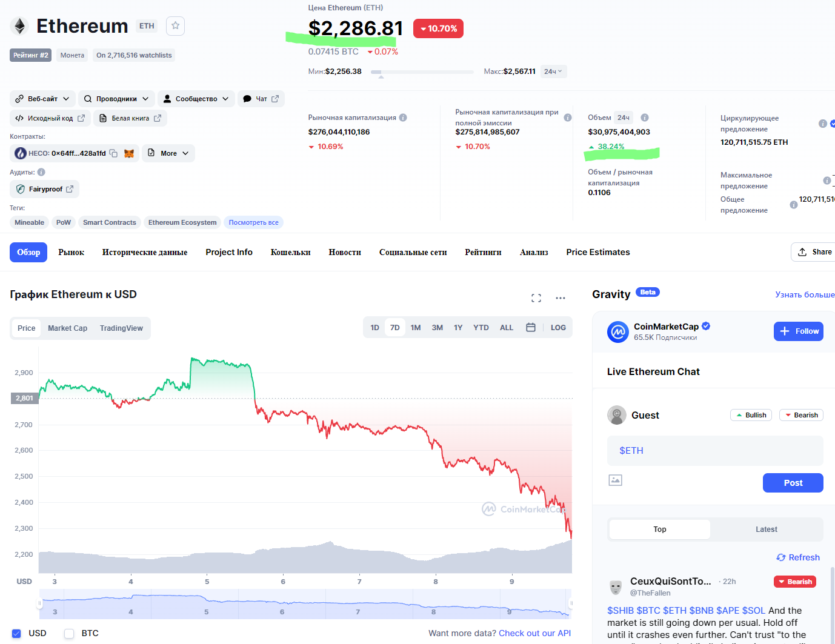Toggle LOG scale on the chart
Image resolution: width=835 pixels, height=644 pixels.
[558, 328]
